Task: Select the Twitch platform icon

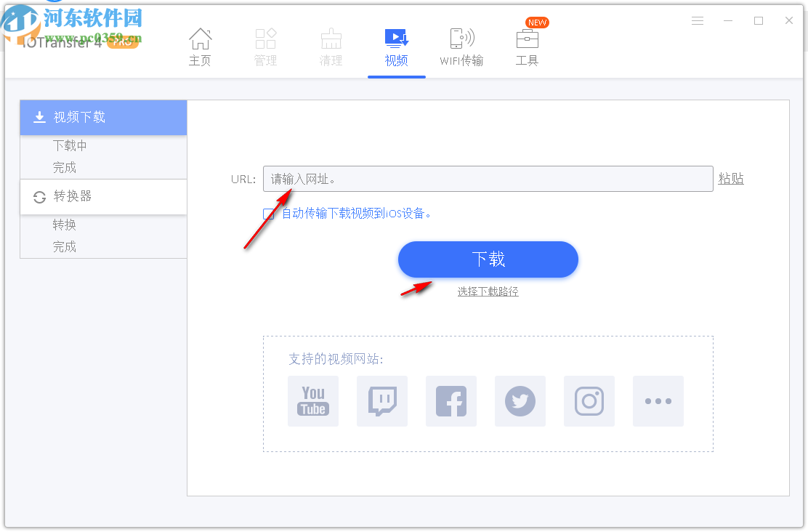Action: click(x=381, y=401)
